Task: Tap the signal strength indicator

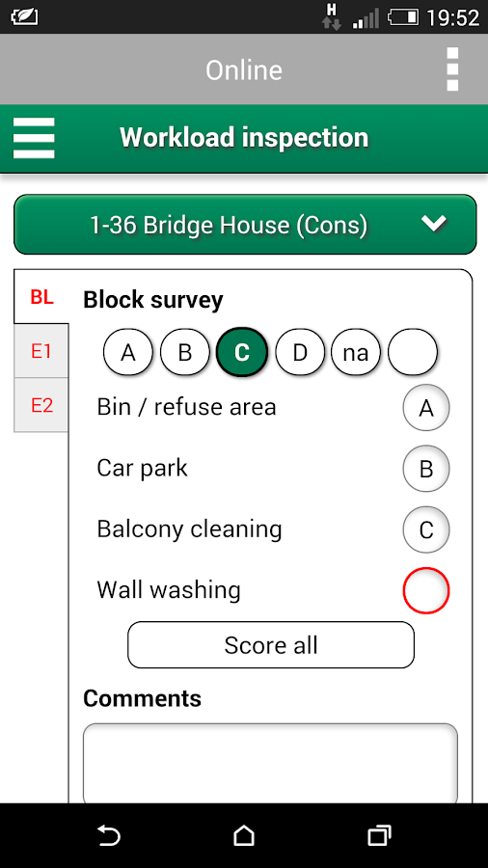Action: [x=366, y=17]
